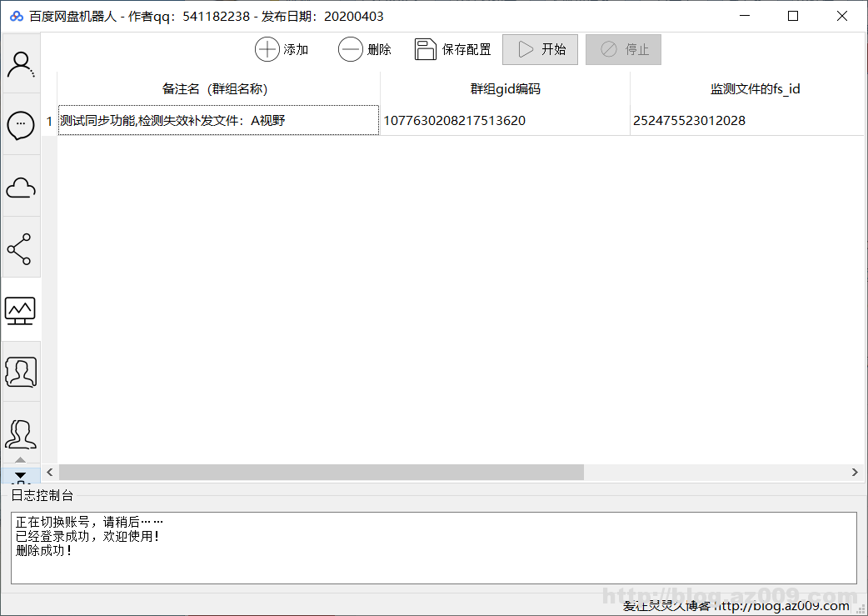Viewport: 868px width, 616px height.
Task: Open the share tab in sidebar
Action: pos(21,248)
